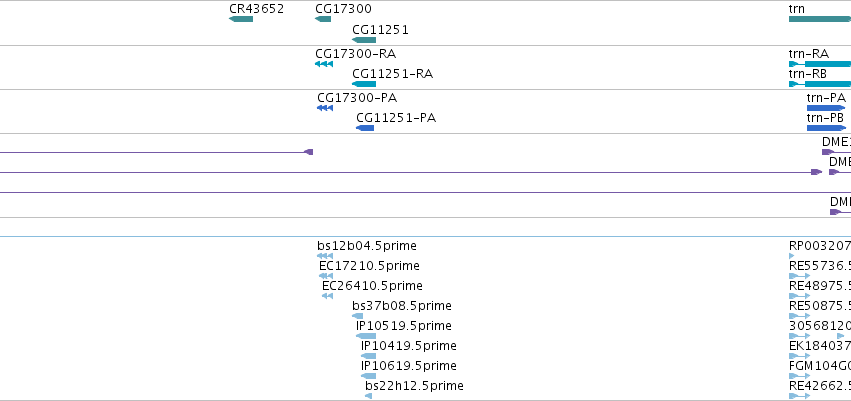Open the bs12b04.5prime EST label
The image size is (851, 401).
pyautogui.click(x=367, y=246)
